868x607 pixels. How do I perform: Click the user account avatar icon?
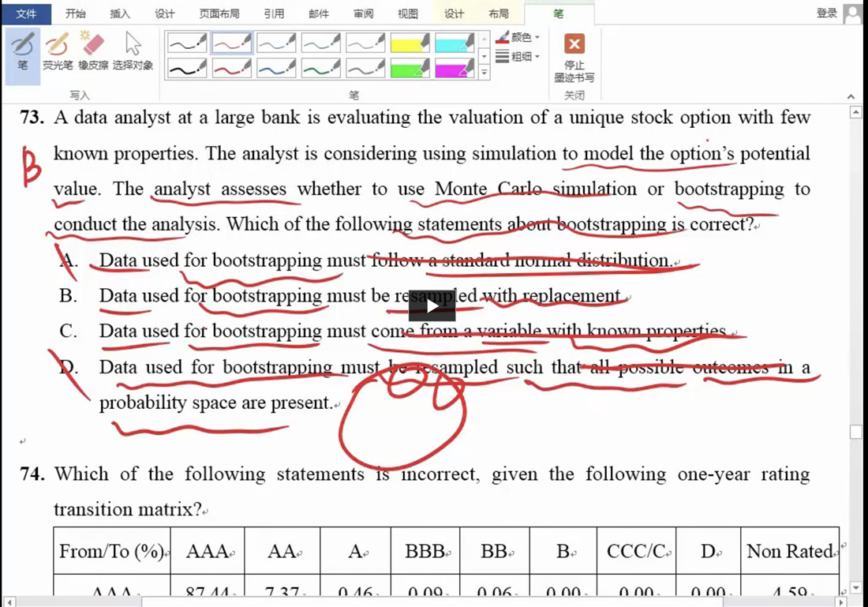click(853, 14)
